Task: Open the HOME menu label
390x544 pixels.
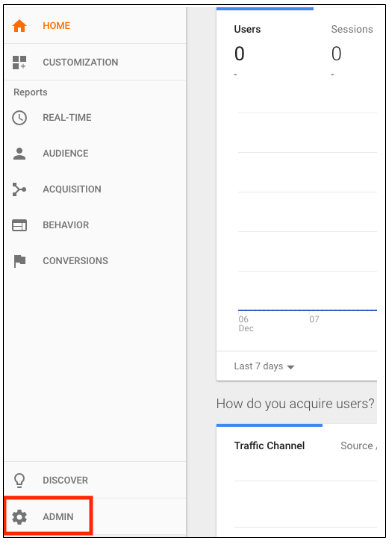Action: pyautogui.click(x=56, y=26)
